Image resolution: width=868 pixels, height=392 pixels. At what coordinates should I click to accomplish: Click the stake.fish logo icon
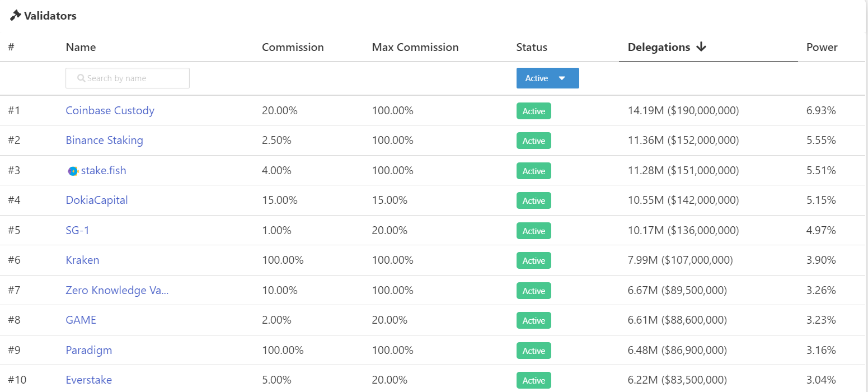point(73,171)
